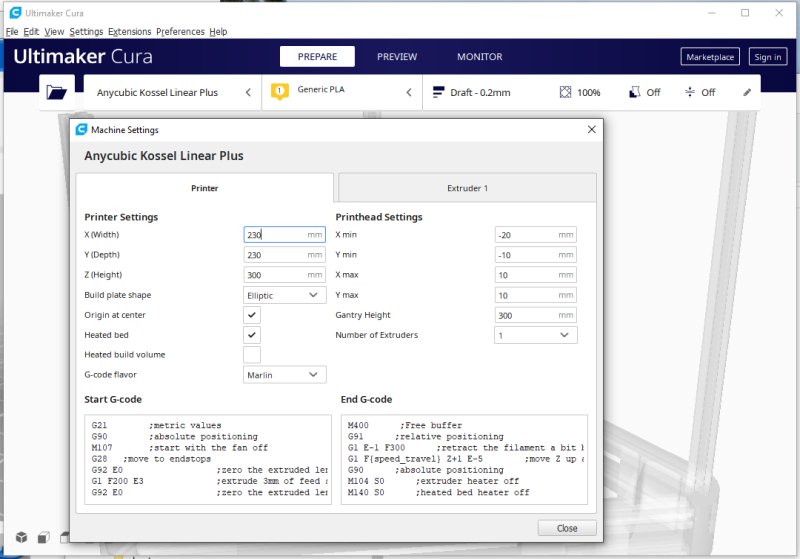
Task: Switch to the PREVIEW stage
Action: click(x=397, y=57)
